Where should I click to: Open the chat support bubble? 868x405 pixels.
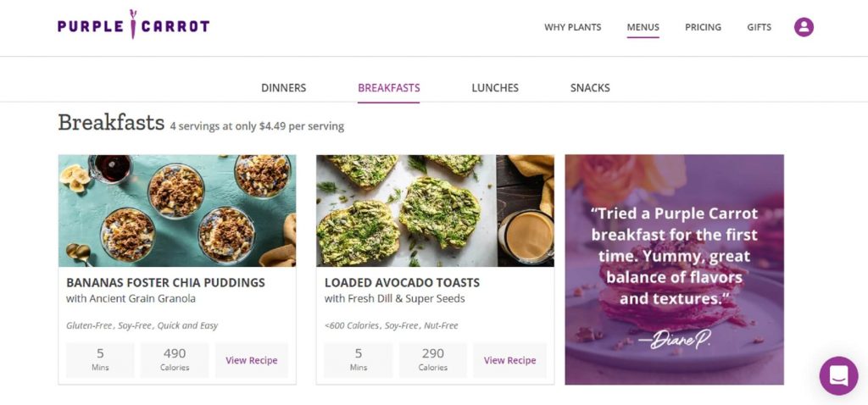(838, 375)
